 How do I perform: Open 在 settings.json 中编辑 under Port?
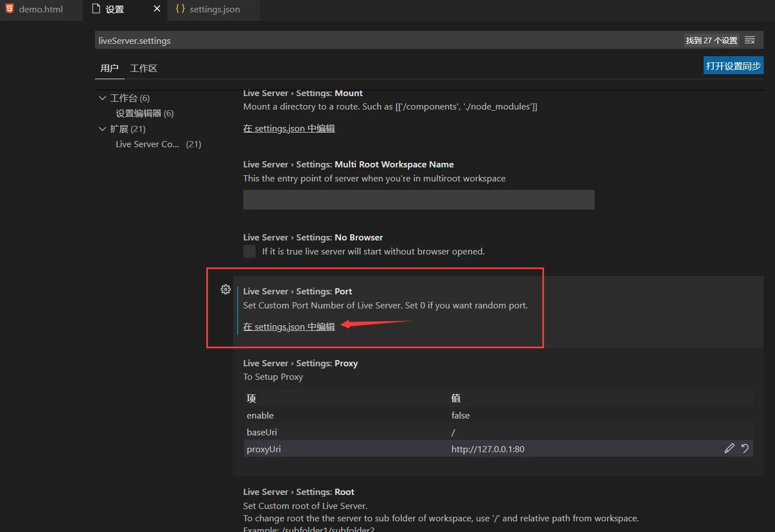pyautogui.click(x=289, y=326)
